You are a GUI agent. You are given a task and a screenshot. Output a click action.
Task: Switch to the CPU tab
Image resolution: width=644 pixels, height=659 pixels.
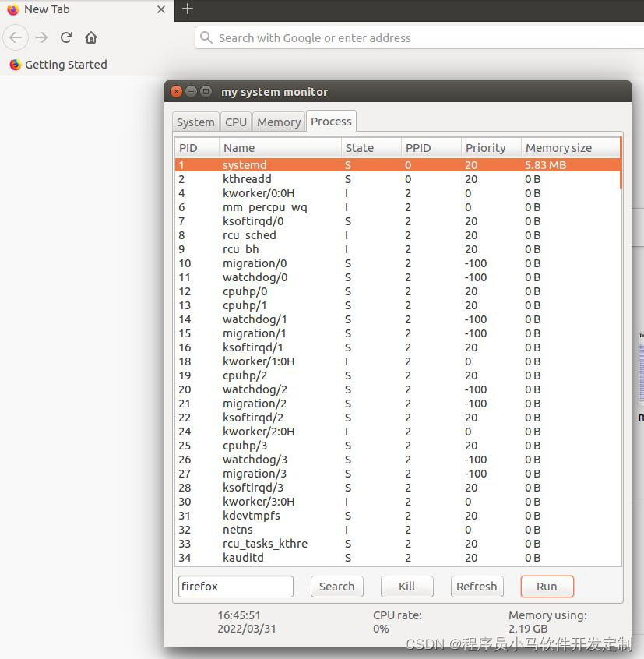(x=235, y=122)
